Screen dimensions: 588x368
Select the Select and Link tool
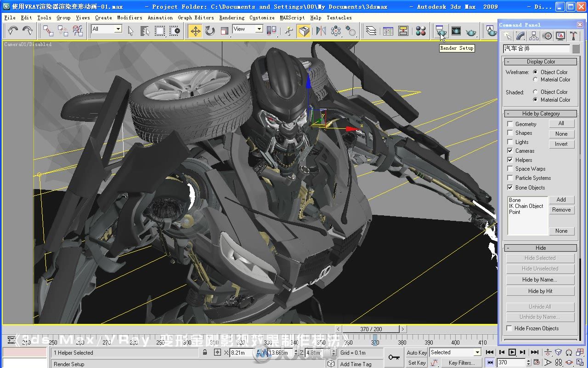point(48,31)
